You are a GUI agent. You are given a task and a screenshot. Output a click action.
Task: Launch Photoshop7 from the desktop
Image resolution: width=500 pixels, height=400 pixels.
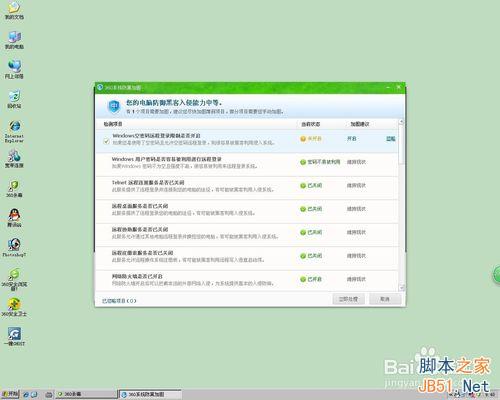click(x=14, y=248)
